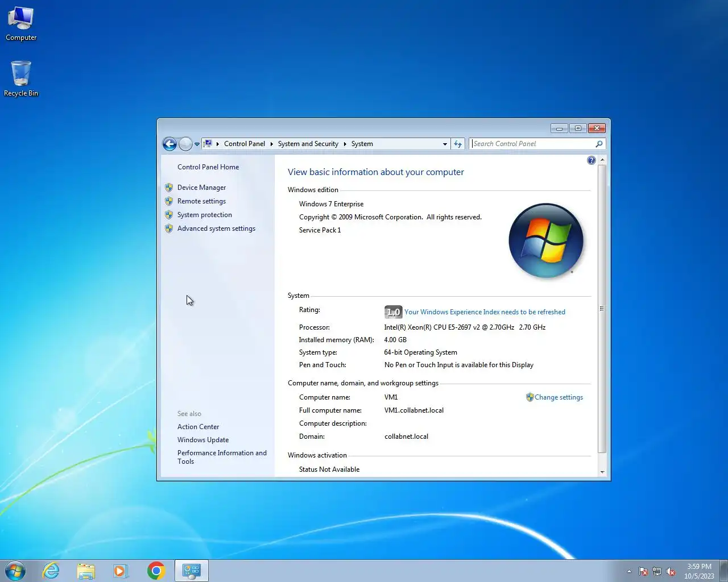Open Advanced system settings
The height and width of the screenshot is (582, 728).
(x=216, y=228)
